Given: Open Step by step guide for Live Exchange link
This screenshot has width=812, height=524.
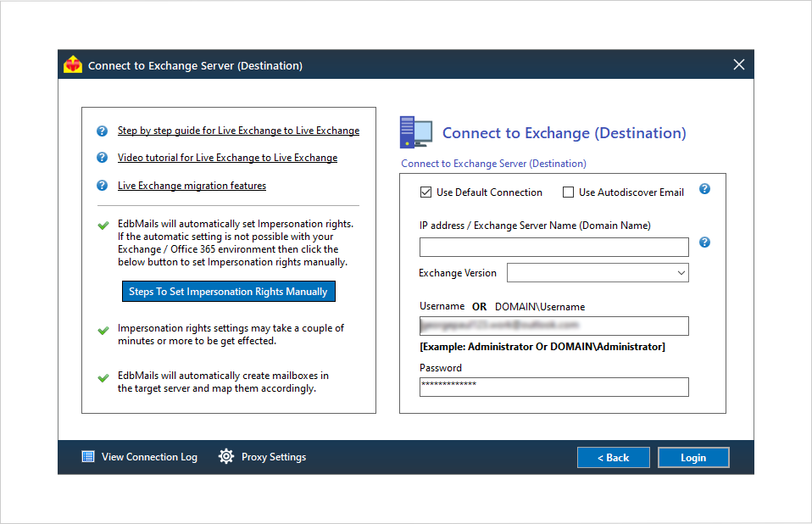Looking at the screenshot, I should pyautogui.click(x=238, y=131).
